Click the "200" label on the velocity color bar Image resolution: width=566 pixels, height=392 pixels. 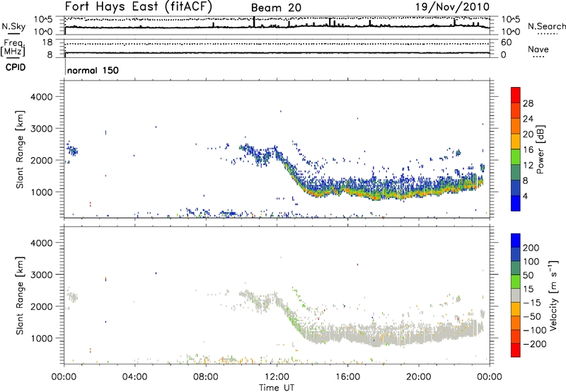(531, 248)
